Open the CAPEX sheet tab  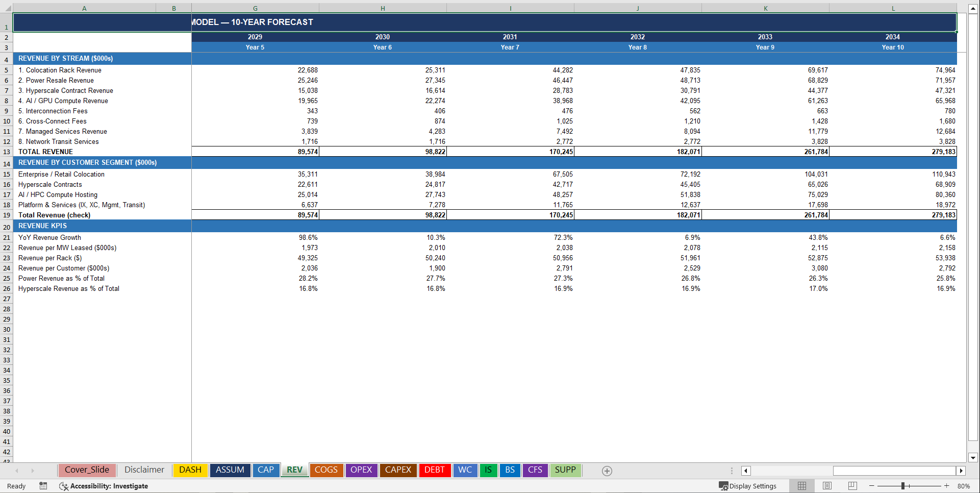click(x=398, y=470)
